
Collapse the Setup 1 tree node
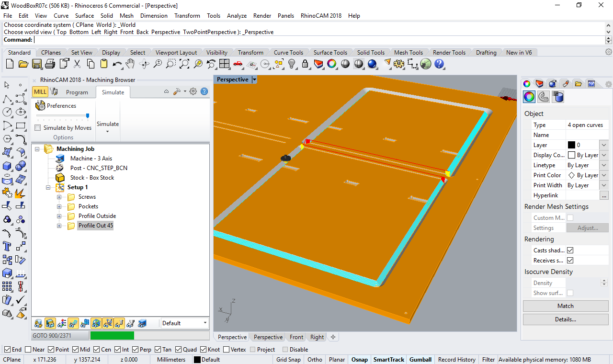tap(48, 187)
